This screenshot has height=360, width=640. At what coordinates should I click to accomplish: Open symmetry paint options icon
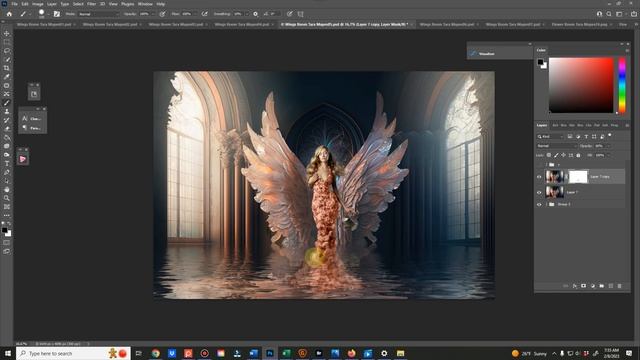click(x=300, y=14)
